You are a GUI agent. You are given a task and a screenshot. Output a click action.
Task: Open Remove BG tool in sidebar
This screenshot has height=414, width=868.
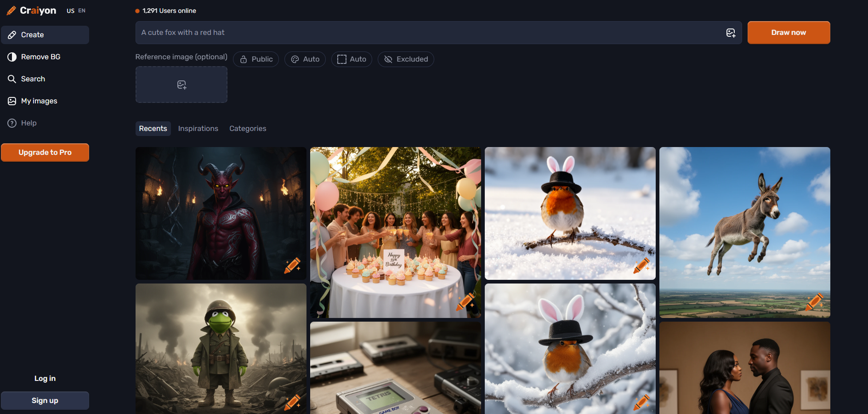point(40,57)
